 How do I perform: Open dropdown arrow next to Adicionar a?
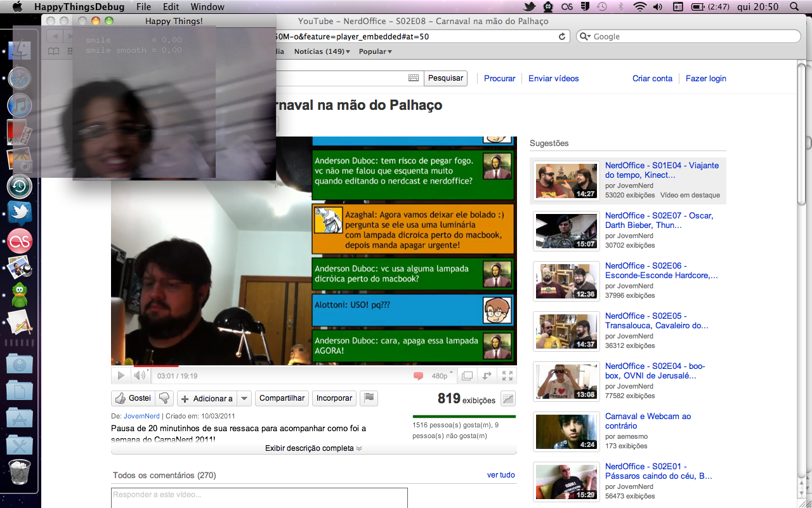pos(245,398)
